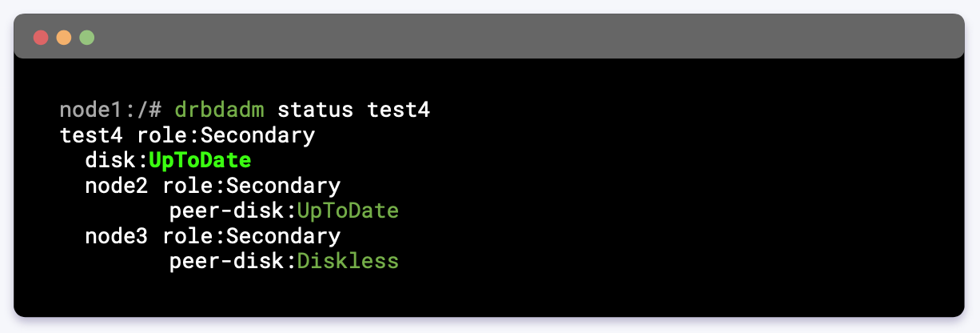Click the green maximize window button
The width and height of the screenshot is (980, 333).
coord(86,38)
